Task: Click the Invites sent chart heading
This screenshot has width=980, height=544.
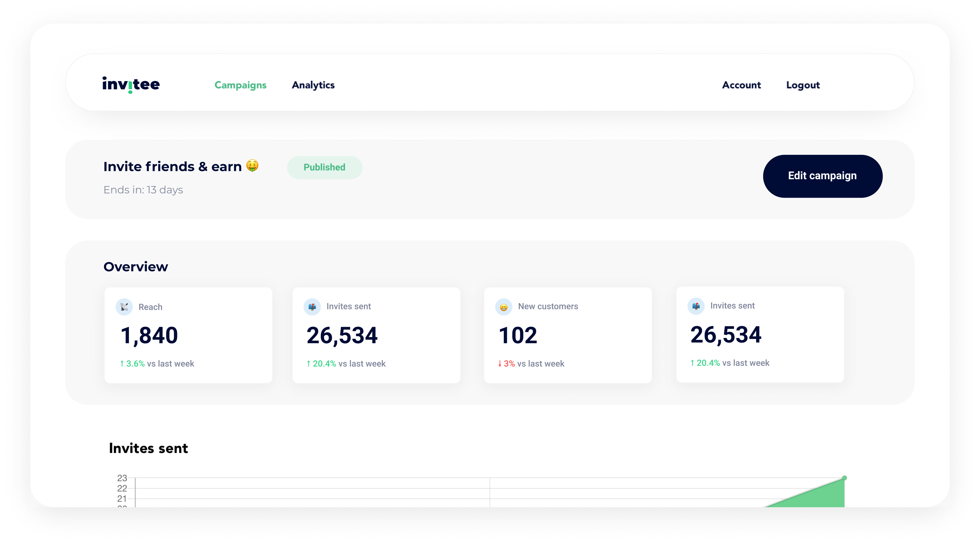Action: pyautogui.click(x=148, y=448)
